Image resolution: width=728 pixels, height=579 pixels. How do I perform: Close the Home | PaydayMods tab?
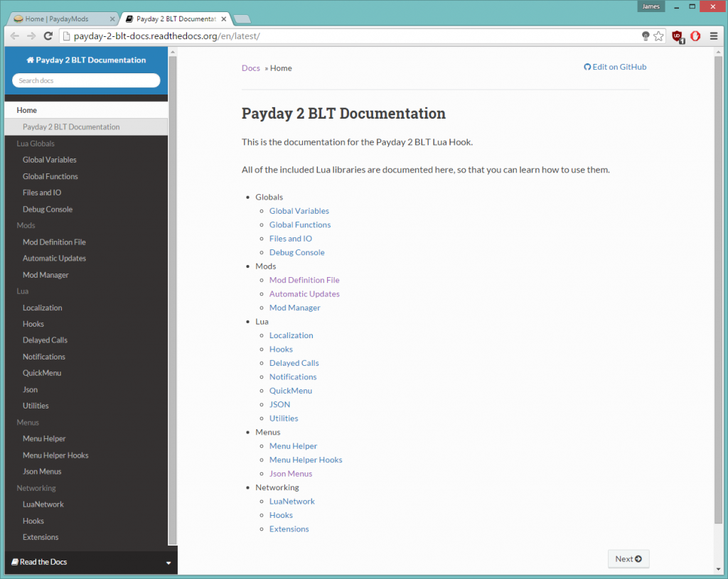[112, 19]
